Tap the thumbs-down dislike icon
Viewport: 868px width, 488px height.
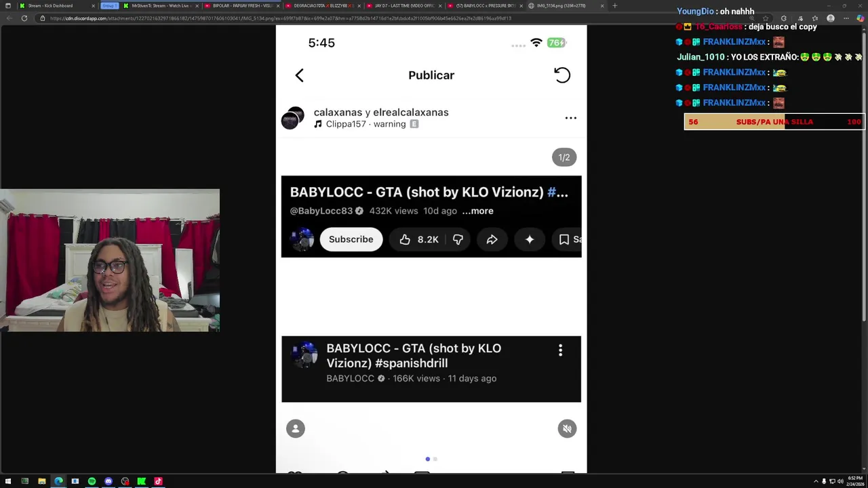click(458, 239)
